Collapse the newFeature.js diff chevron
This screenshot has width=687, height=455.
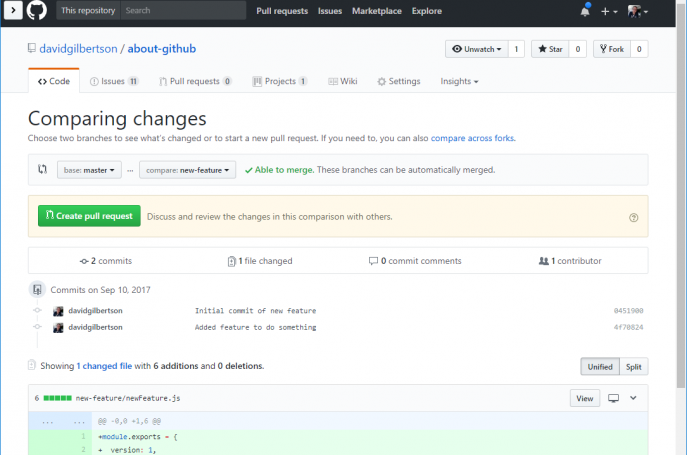tap(633, 398)
